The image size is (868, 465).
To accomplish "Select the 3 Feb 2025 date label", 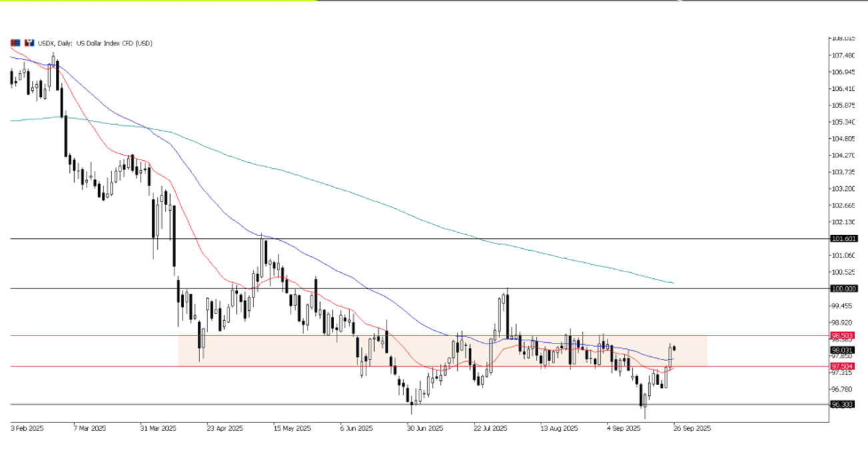I will [27, 429].
